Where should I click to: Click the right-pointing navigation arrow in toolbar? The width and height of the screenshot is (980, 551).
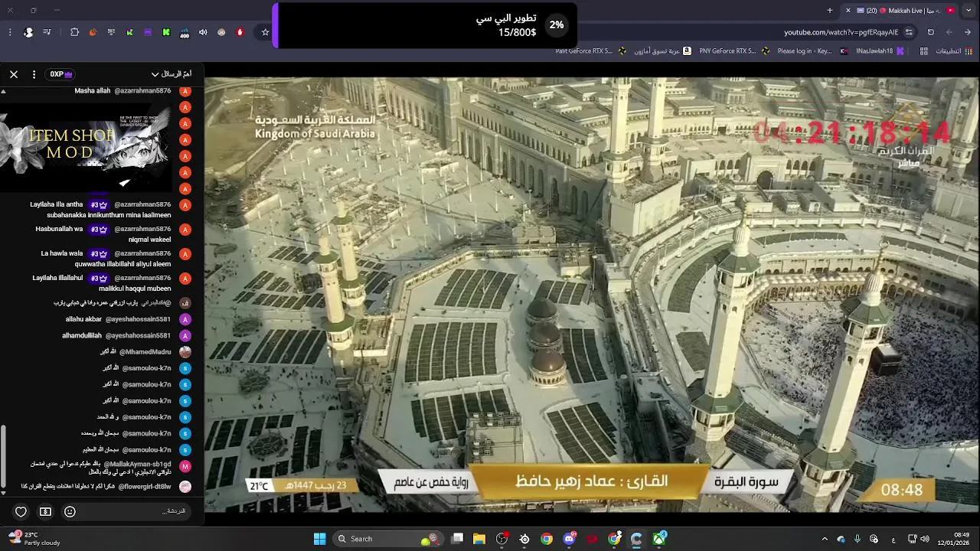pos(969,32)
